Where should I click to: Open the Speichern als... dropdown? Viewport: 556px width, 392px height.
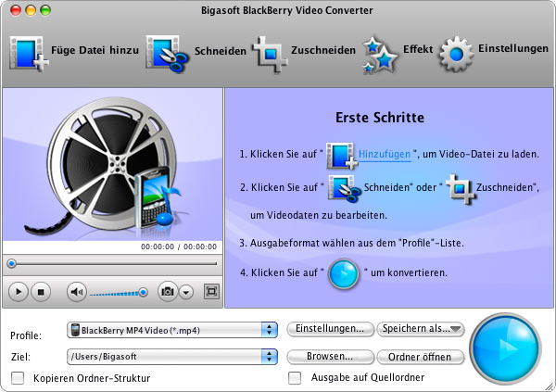421,329
